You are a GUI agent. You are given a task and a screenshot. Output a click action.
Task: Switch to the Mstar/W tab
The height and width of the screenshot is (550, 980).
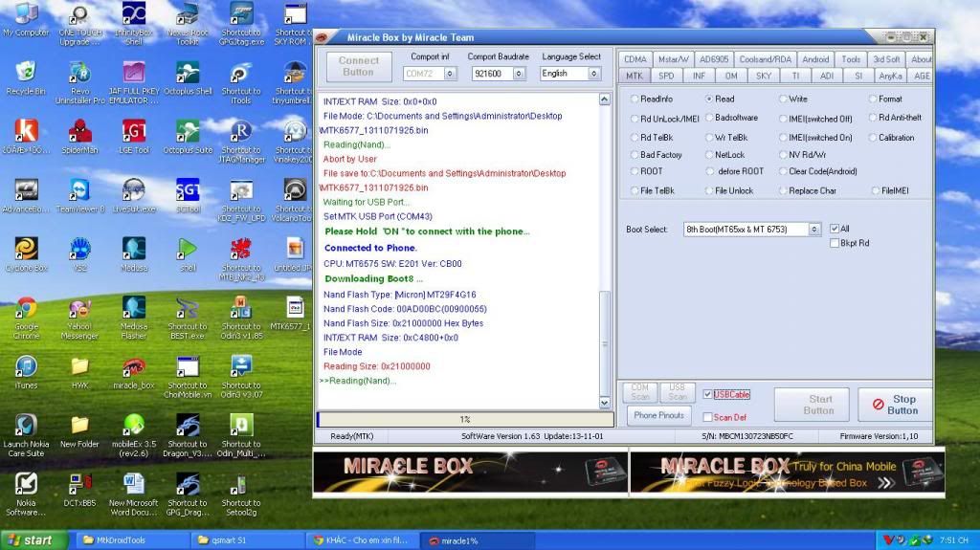click(x=673, y=59)
